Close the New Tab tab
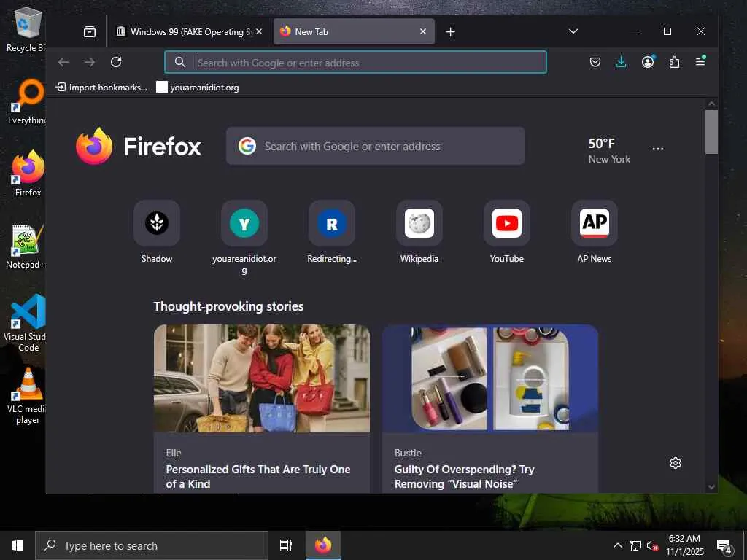The width and height of the screenshot is (747, 560). point(423,31)
